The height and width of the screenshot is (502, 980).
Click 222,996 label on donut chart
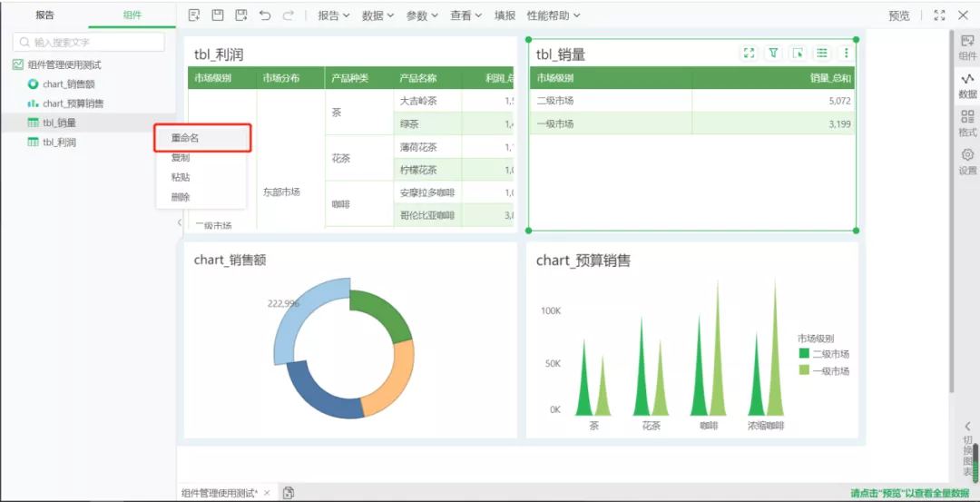click(284, 303)
